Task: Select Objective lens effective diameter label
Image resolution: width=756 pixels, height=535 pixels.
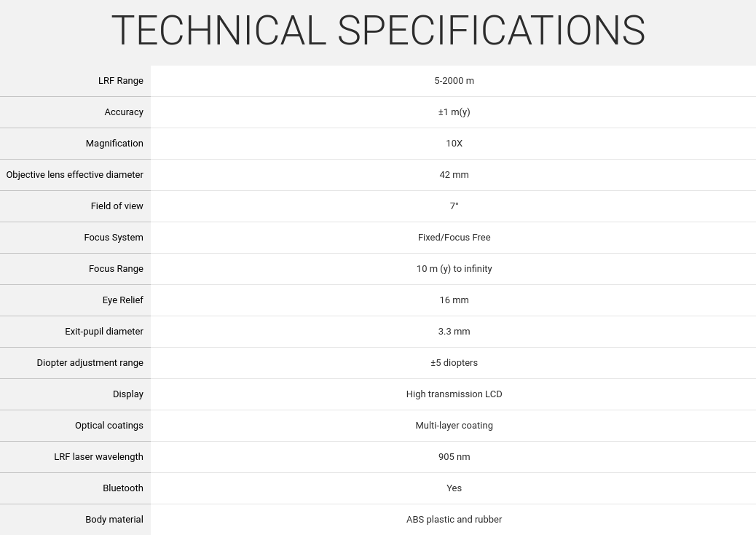Action: [x=75, y=175]
